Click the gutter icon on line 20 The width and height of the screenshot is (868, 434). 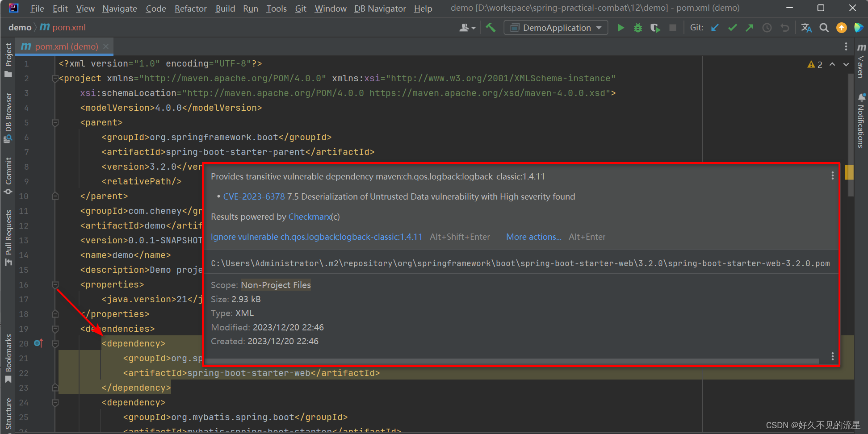coord(38,343)
